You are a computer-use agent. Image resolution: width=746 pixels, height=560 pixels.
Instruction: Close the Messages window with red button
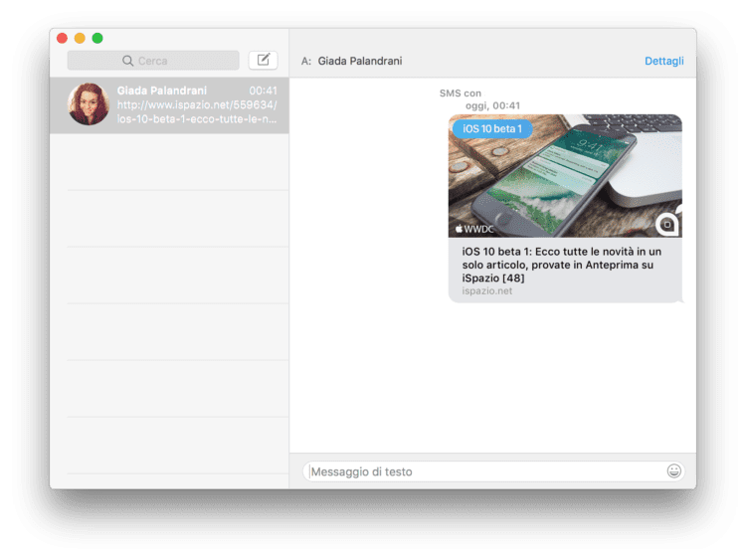pyautogui.click(x=62, y=38)
